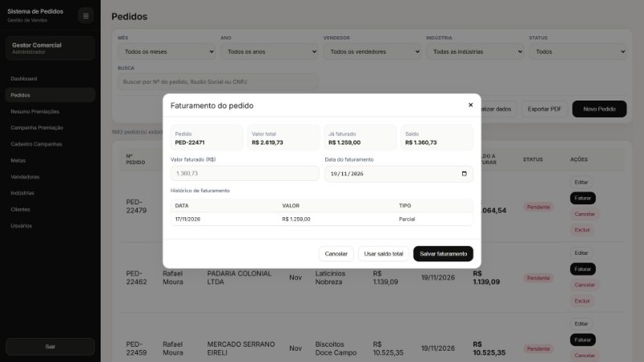Open Cadastro Campanhas in the sidebar

51,144
